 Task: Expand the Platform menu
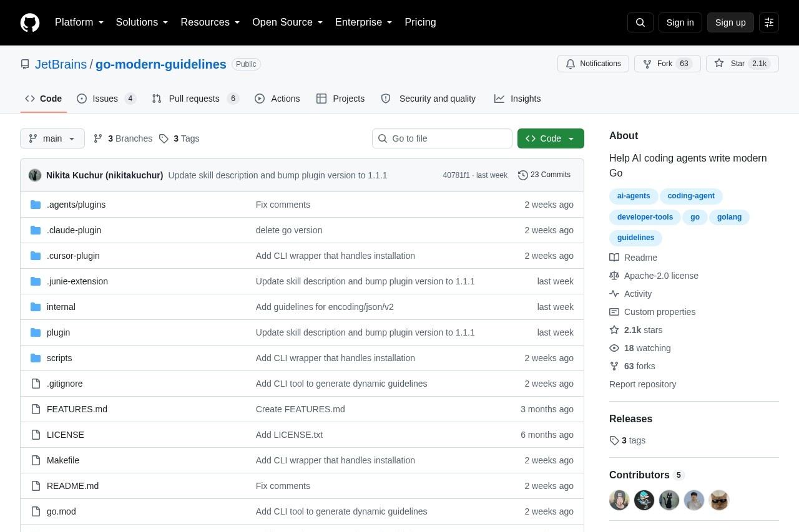coord(79,22)
